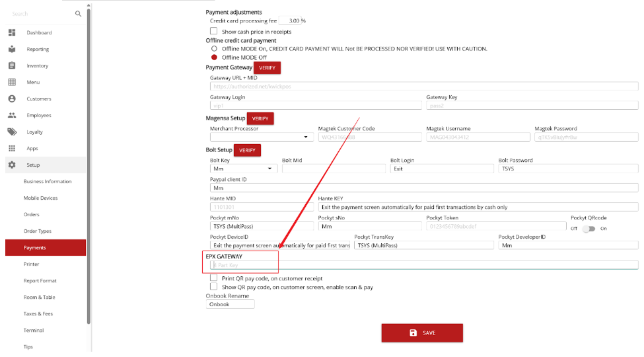Screen dimensions: 644x357
Task: Click the Paypal client ID field
Action: 424,188
